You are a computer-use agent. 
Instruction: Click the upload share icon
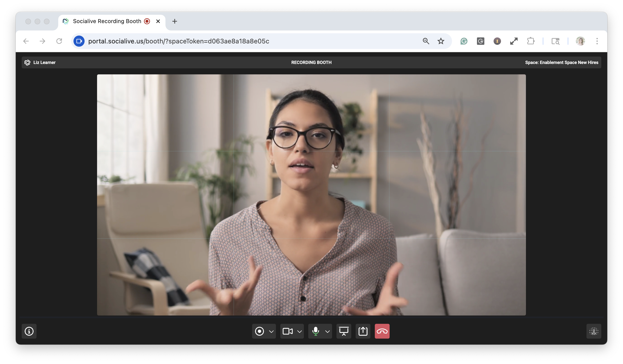363,331
